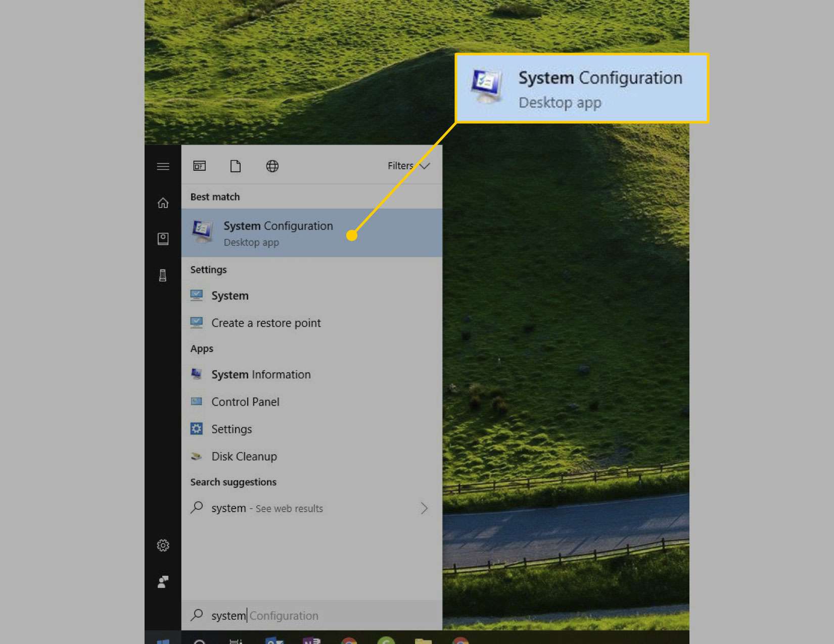The height and width of the screenshot is (644, 834).
Task: Open Outlook from the taskbar
Action: (x=274, y=640)
